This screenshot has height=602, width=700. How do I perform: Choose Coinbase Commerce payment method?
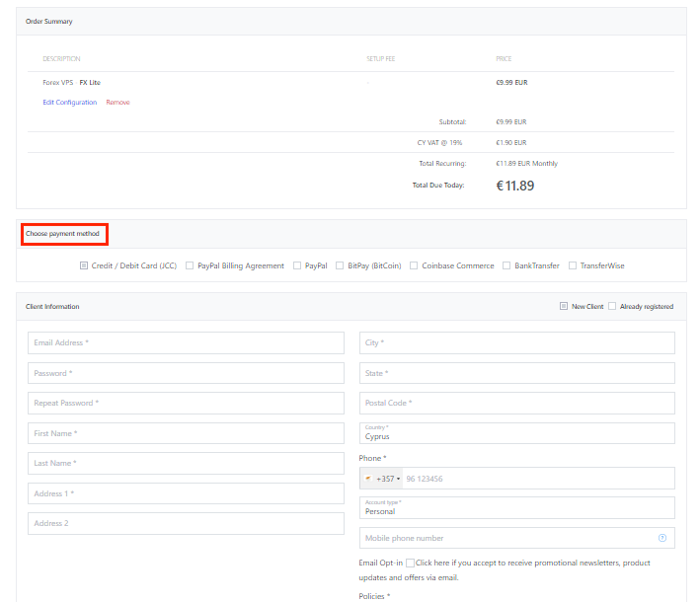(x=414, y=265)
